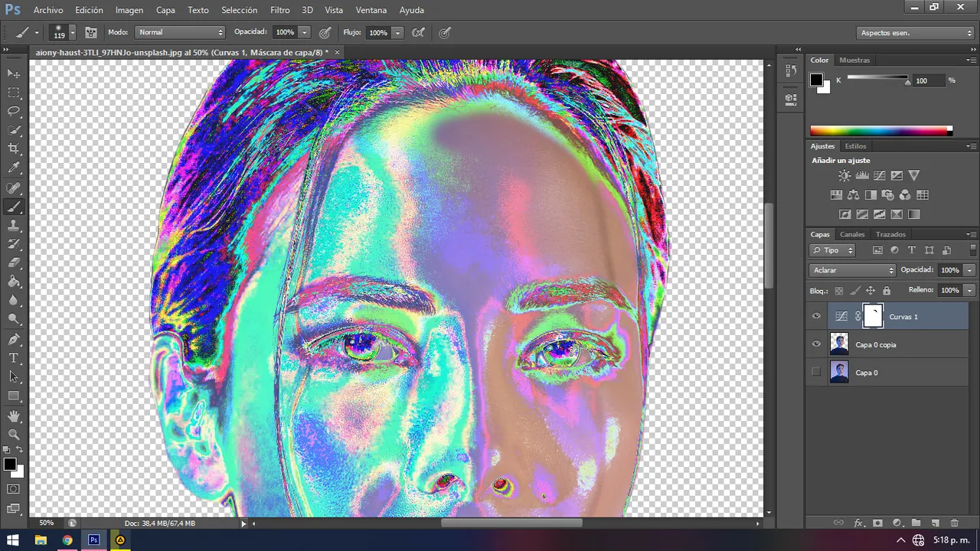Viewport: 980px width, 551px height.
Task: Select the Zoom tool
Action: pos(14,435)
